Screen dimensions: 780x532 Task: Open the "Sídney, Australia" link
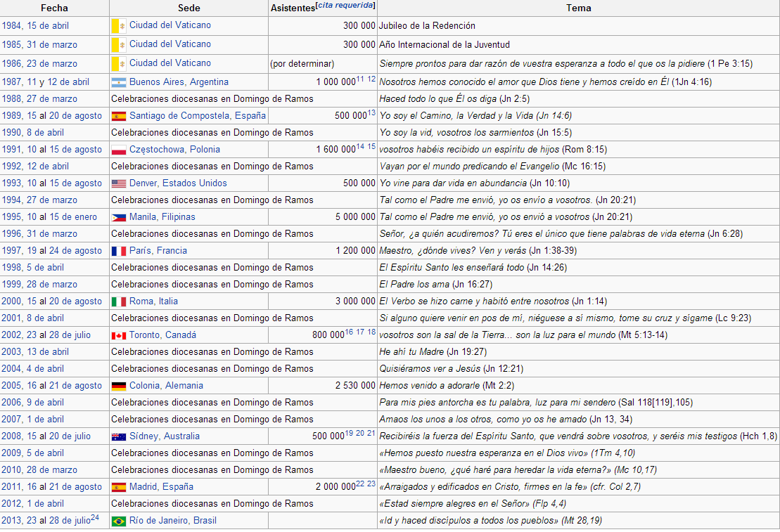(164, 436)
